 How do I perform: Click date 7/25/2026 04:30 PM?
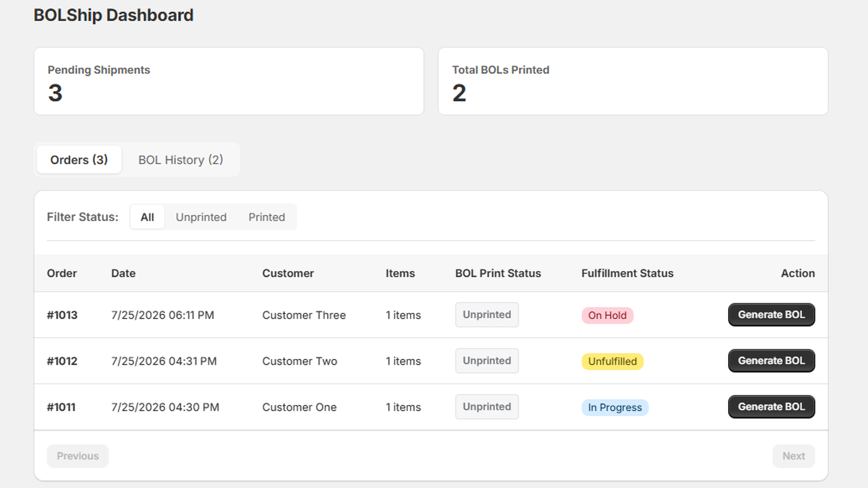point(165,407)
